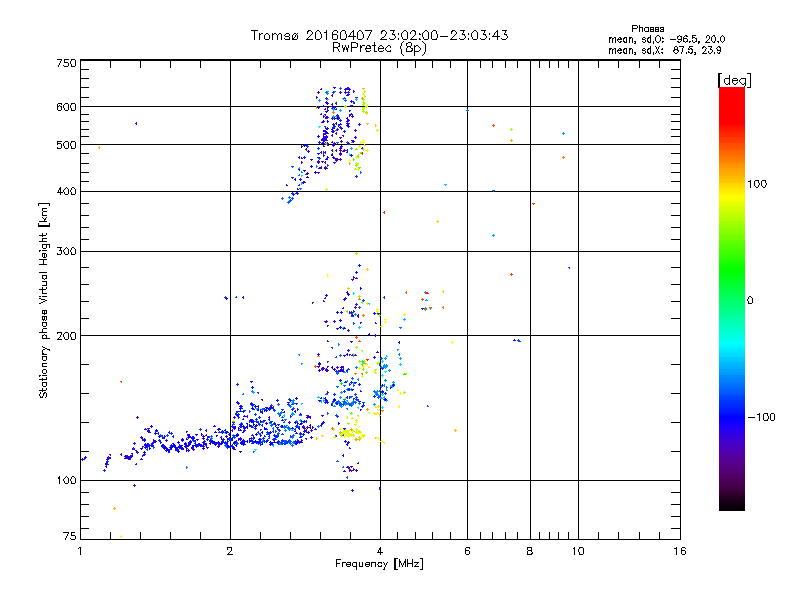Click y-axis tick label "400"
The width and height of the screenshot is (800, 600).
pos(66,191)
